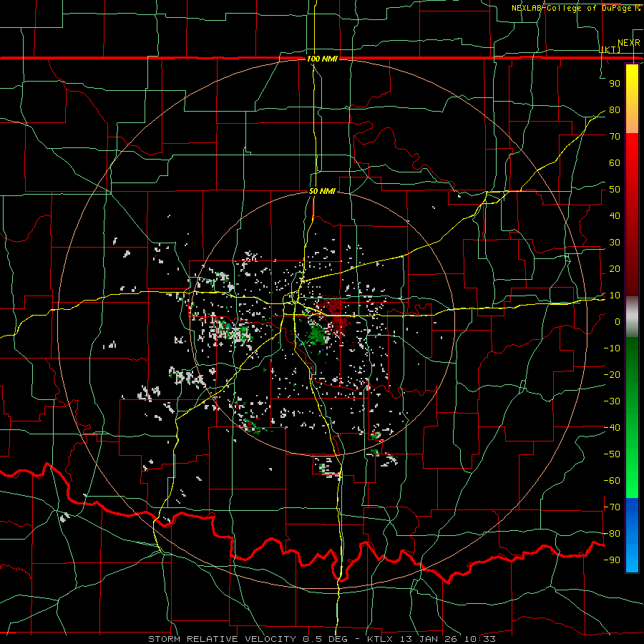Select the "-90" value at scale bottom
The image size is (644, 644).
[612, 560]
